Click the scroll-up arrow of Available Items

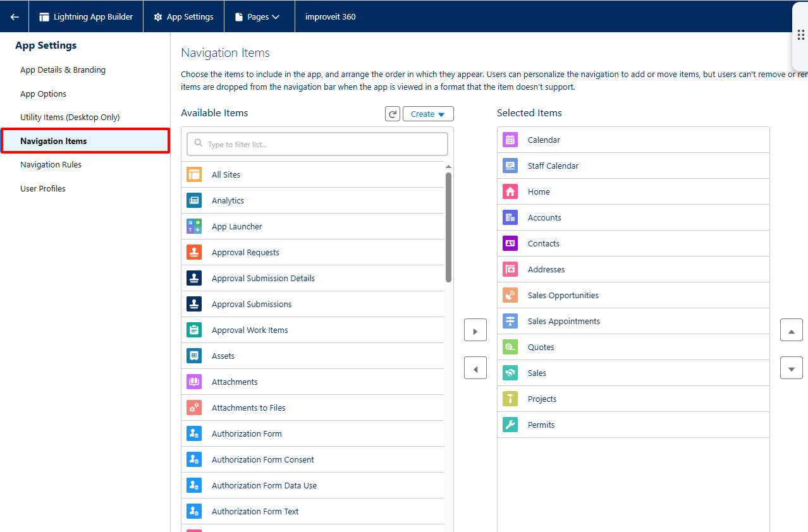tap(448, 167)
